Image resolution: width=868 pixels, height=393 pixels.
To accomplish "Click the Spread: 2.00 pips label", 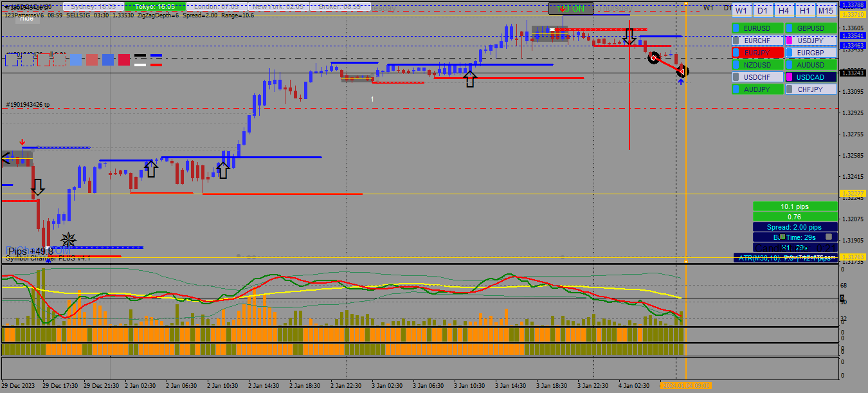I will coord(795,227).
